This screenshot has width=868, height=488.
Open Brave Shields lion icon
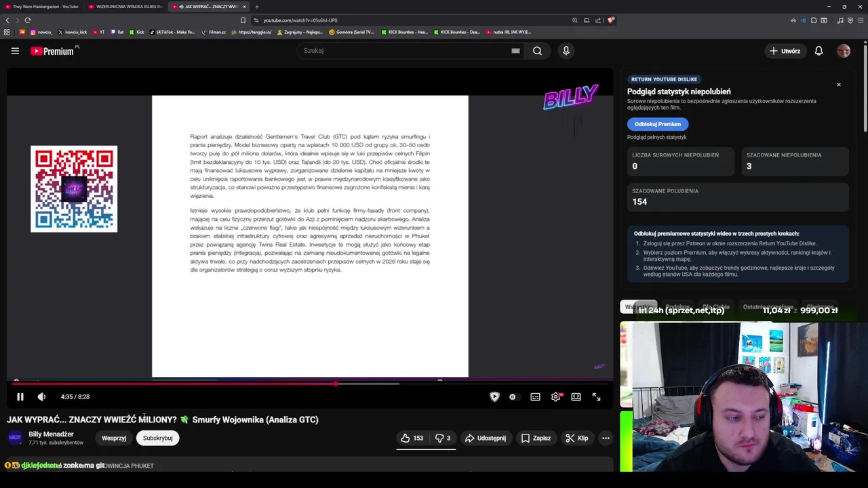tap(611, 20)
